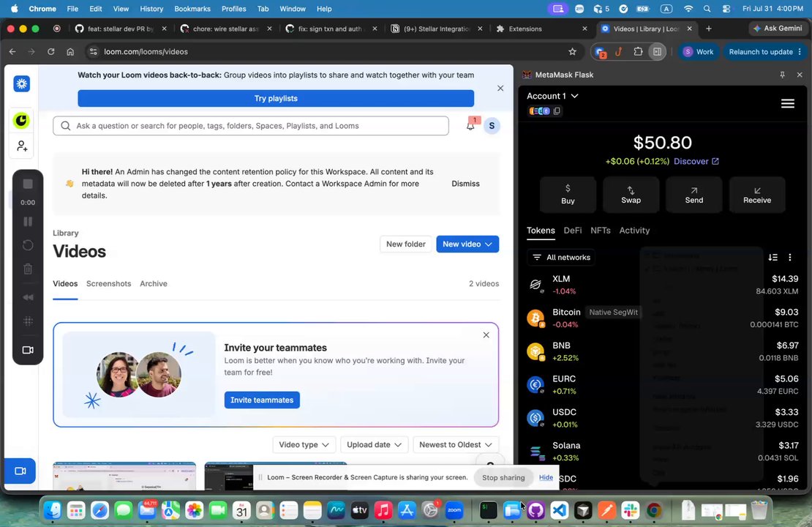Open the S profile avatar in Loom
The height and width of the screenshot is (527, 812).
pyautogui.click(x=492, y=125)
